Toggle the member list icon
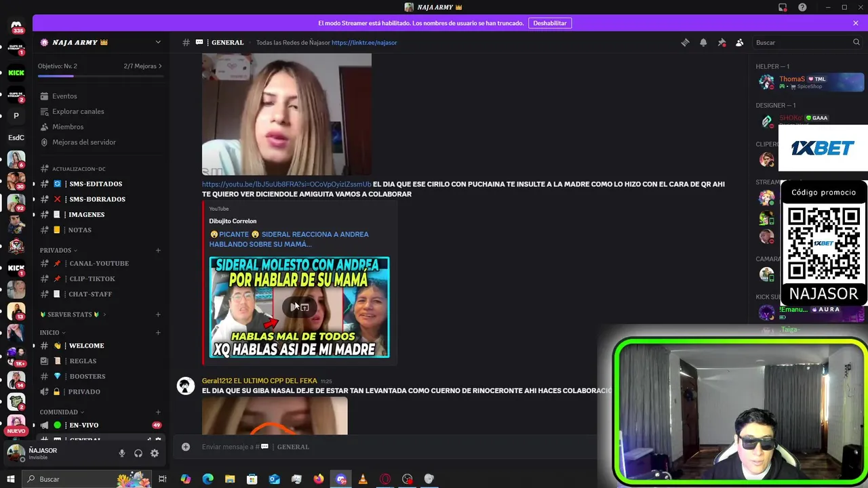The image size is (868, 488). coord(739,42)
